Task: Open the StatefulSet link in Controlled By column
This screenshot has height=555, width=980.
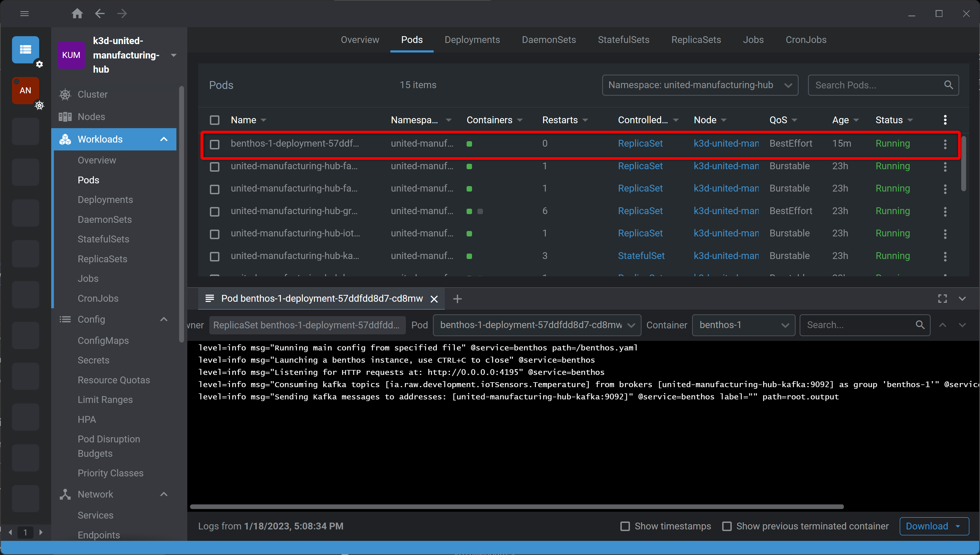Action: [x=641, y=256]
